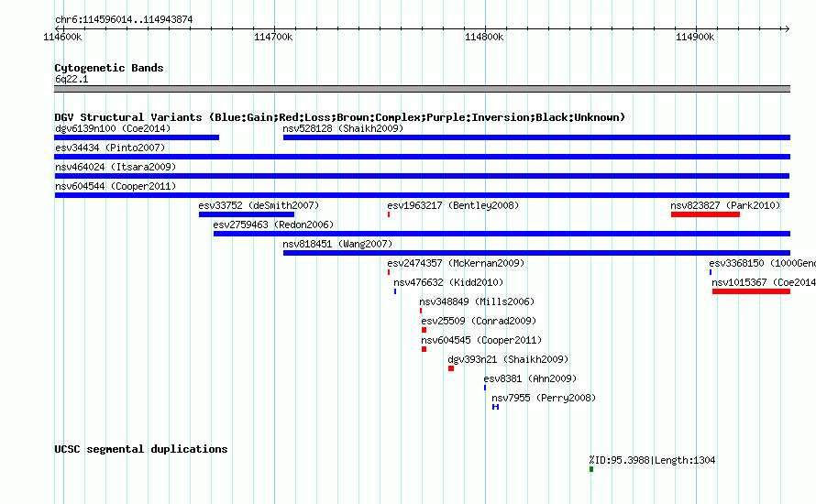
Task: Click the esv2474357 (McKernan2009) text label
Action: (456, 263)
